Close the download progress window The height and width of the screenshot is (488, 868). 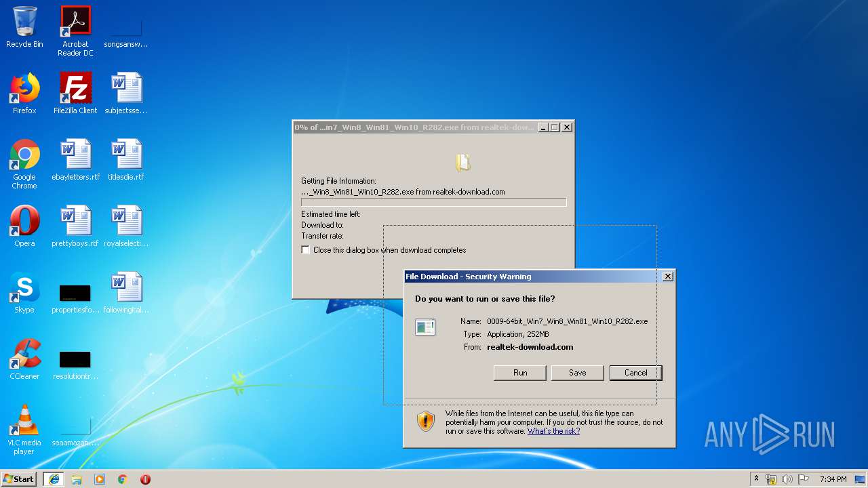point(568,127)
